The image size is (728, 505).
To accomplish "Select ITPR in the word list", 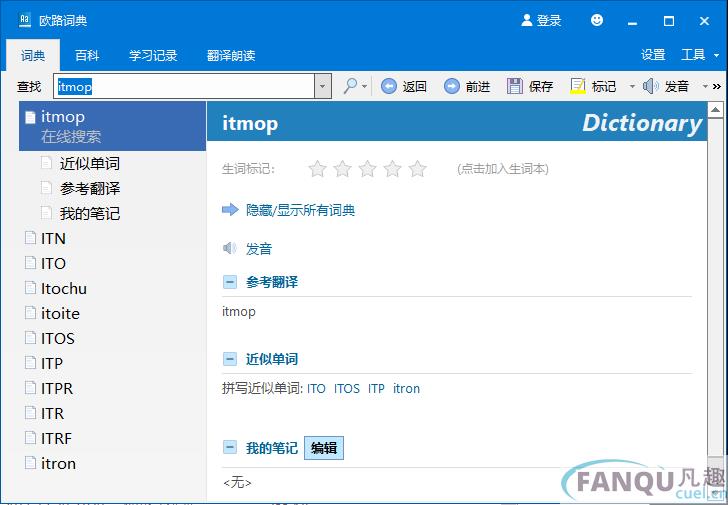I will [x=57, y=388].
